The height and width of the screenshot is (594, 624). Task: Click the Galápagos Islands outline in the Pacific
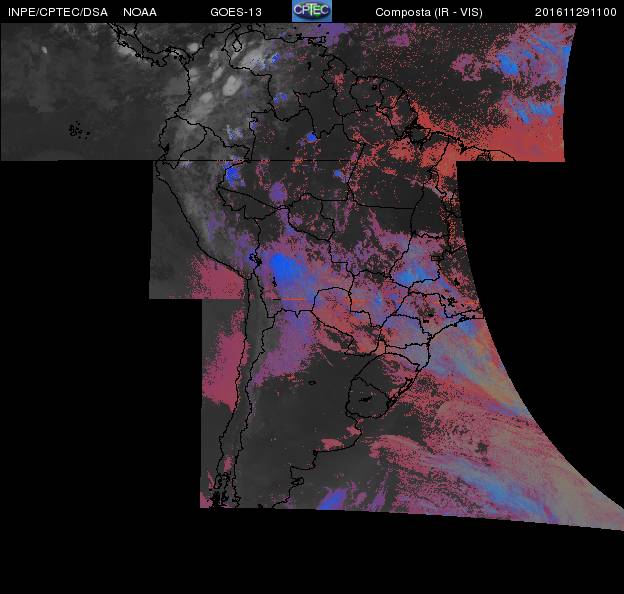(76, 128)
